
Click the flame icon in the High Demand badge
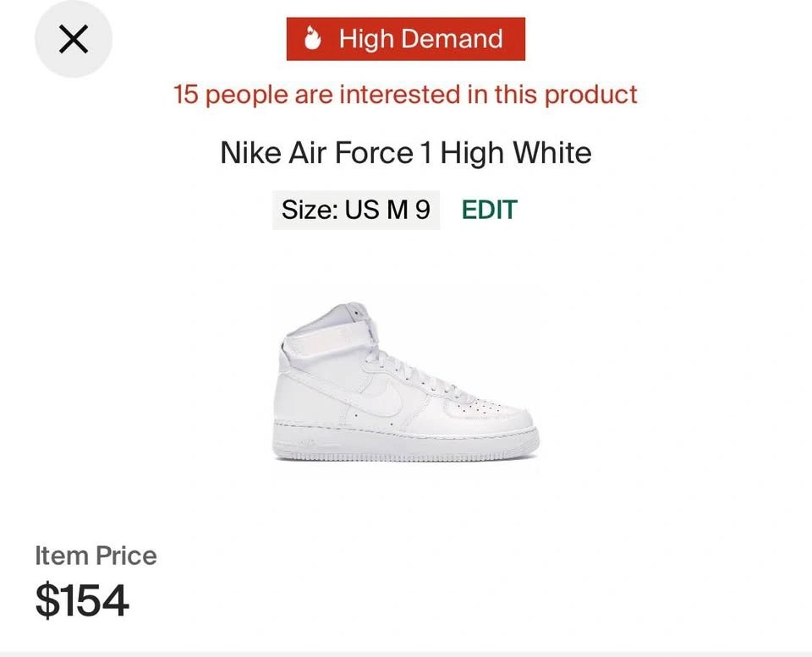[314, 39]
